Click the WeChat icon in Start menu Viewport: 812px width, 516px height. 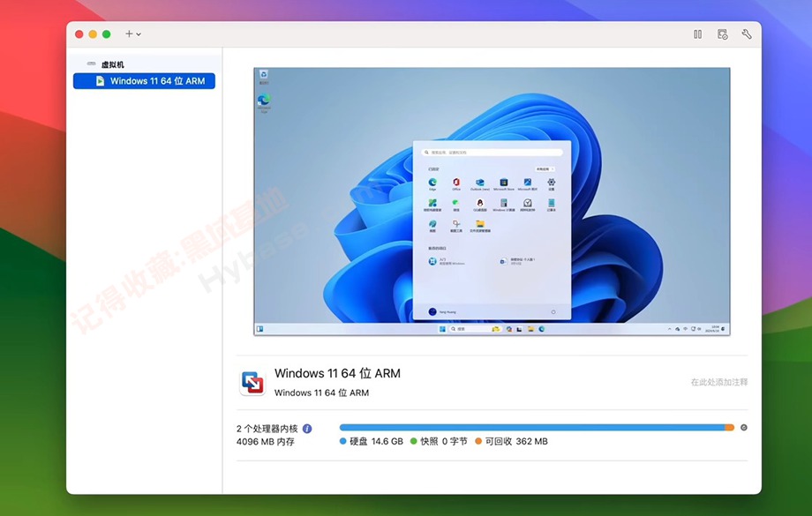pyautogui.click(x=456, y=204)
